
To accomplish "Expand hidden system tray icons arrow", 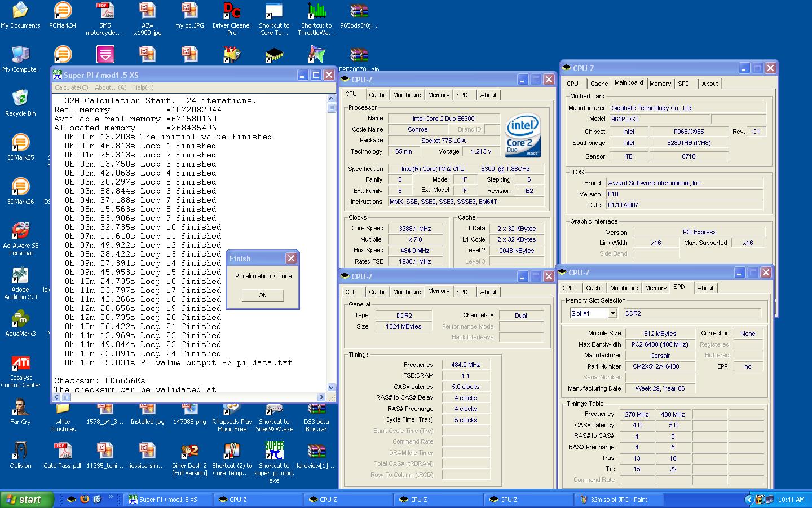I will tap(749, 500).
